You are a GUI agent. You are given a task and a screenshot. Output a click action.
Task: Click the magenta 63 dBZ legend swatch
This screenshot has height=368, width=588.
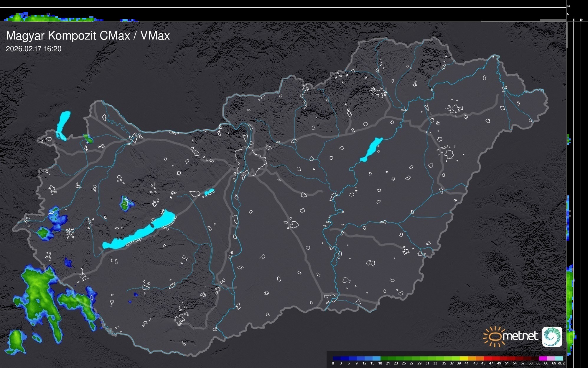(542, 358)
